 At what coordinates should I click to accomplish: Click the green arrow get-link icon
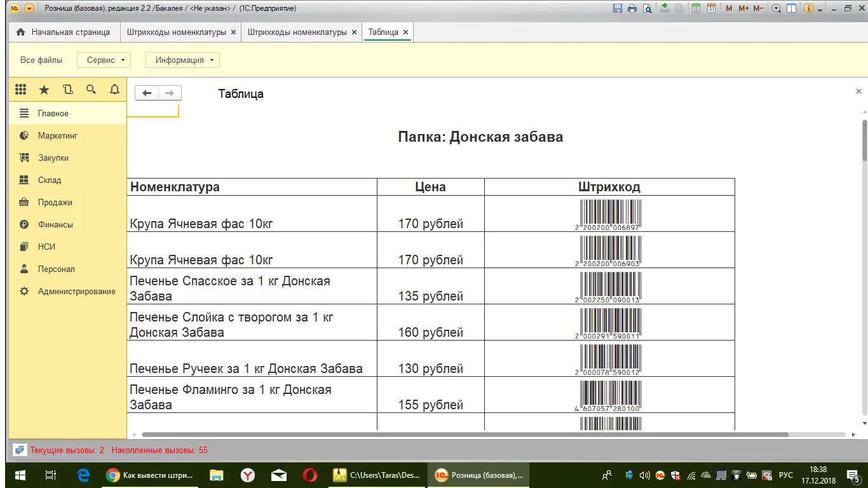(x=665, y=8)
